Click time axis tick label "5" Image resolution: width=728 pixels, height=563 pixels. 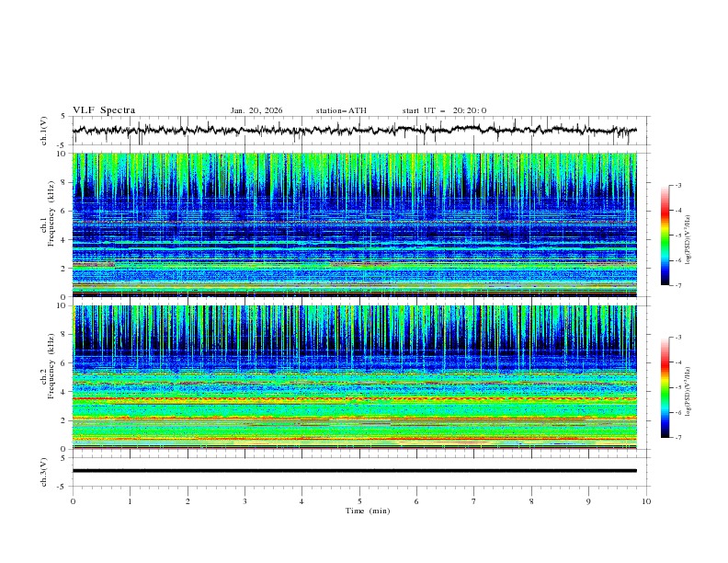[359, 501]
